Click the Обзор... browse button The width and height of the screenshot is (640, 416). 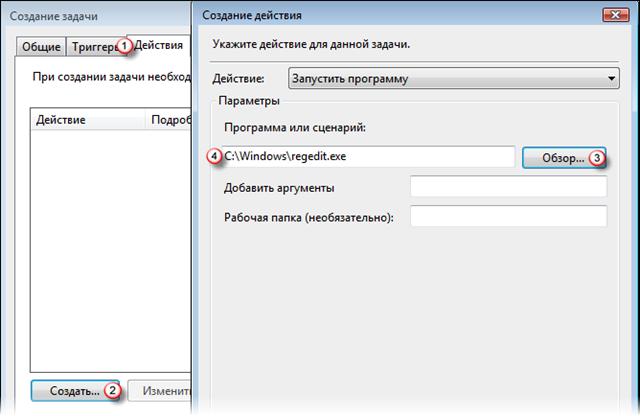(564, 158)
